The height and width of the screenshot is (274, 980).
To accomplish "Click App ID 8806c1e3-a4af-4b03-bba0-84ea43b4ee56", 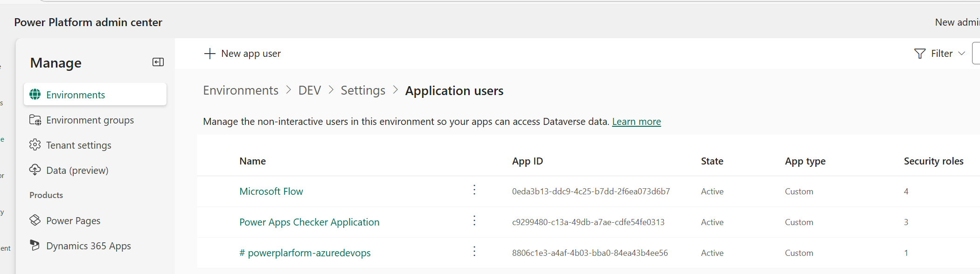I will tap(590, 253).
